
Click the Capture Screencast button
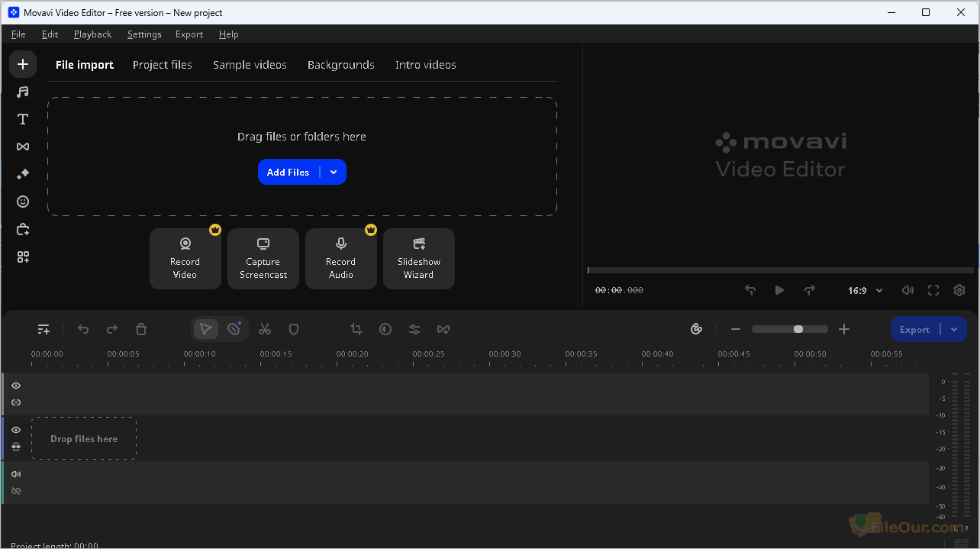(x=263, y=259)
